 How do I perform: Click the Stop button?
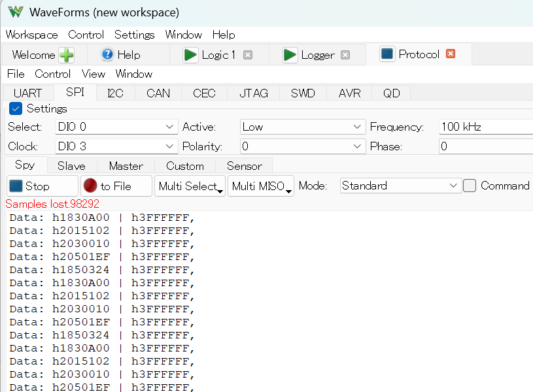pyautogui.click(x=43, y=186)
